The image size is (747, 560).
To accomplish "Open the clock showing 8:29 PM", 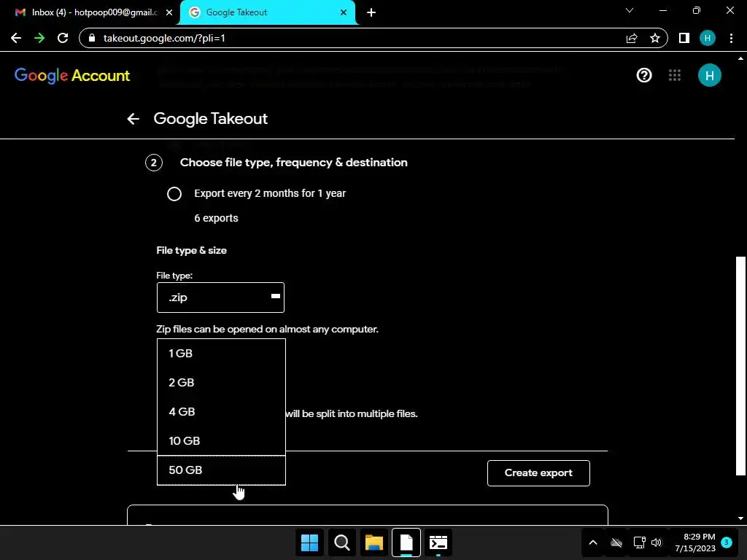I will point(695,542).
